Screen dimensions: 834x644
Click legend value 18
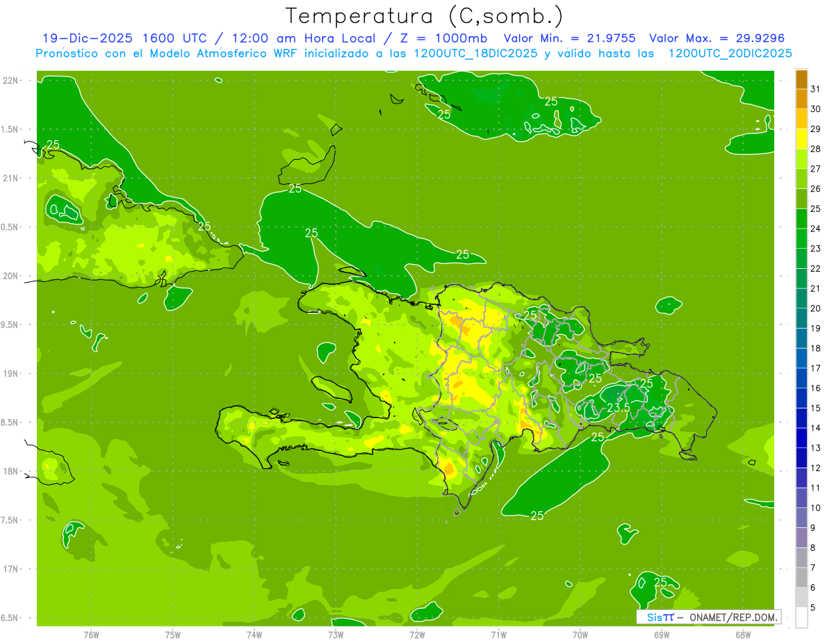(815, 348)
